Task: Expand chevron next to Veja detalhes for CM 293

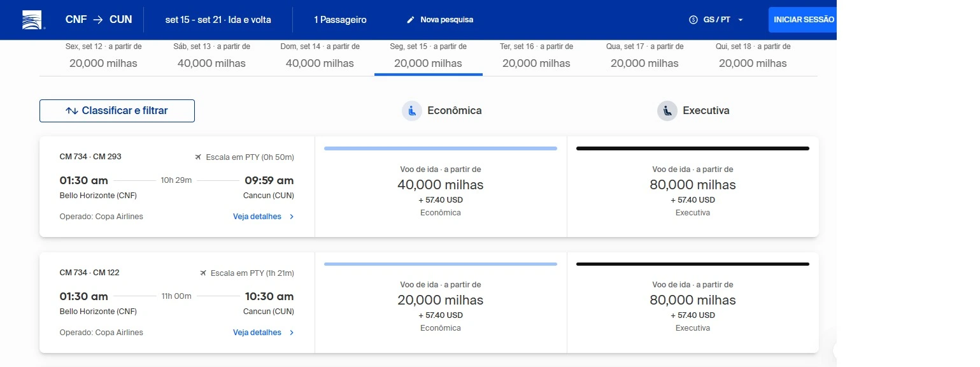Action: click(x=292, y=217)
